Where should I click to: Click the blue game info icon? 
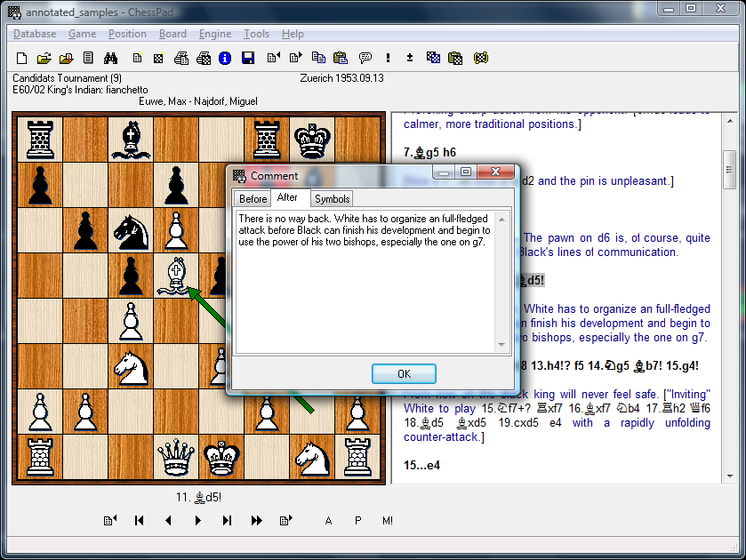pyautogui.click(x=225, y=59)
